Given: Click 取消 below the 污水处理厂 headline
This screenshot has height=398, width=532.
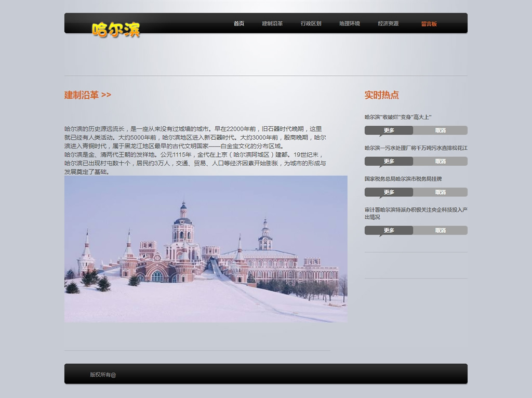Looking at the screenshot, I should (440, 162).
